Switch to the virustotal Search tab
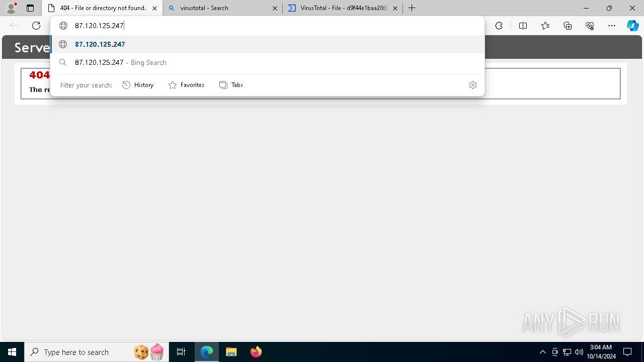Viewport: 644px width, 362px height. [223, 8]
